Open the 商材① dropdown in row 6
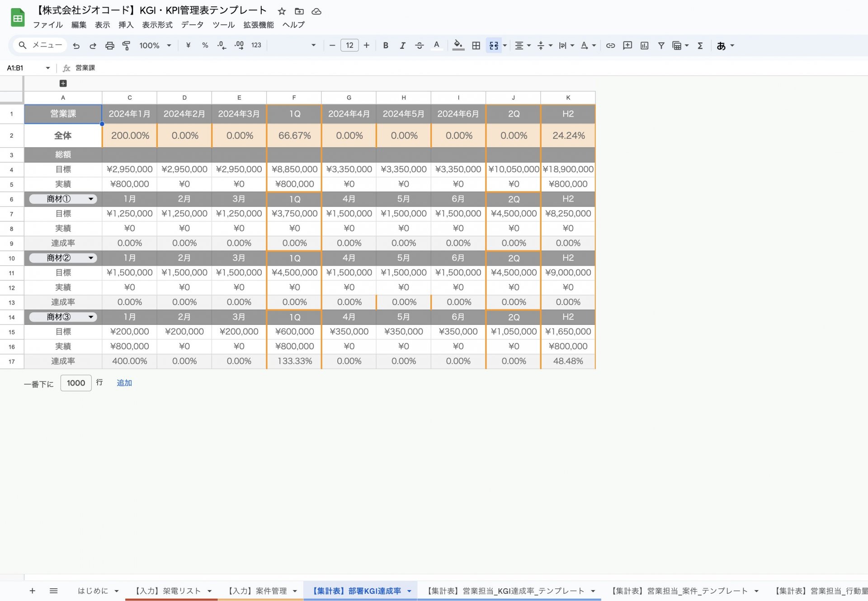 pos(91,199)
